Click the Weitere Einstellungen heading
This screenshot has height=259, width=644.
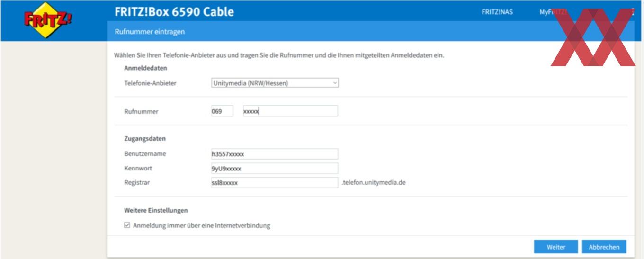click(x=156, y=210)
